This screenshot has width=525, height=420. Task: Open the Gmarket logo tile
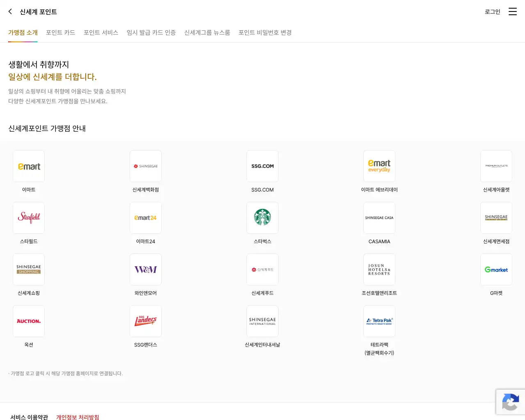tap(496, 269)
